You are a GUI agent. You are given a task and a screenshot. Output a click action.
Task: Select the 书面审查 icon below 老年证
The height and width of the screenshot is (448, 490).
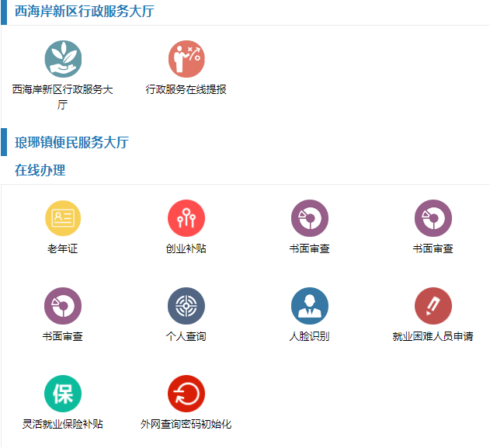pyautogui.click(x=63, y=306)
